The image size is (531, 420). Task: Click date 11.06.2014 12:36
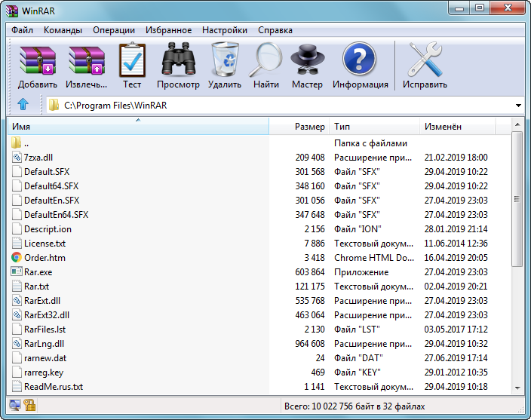pos(456,244)
